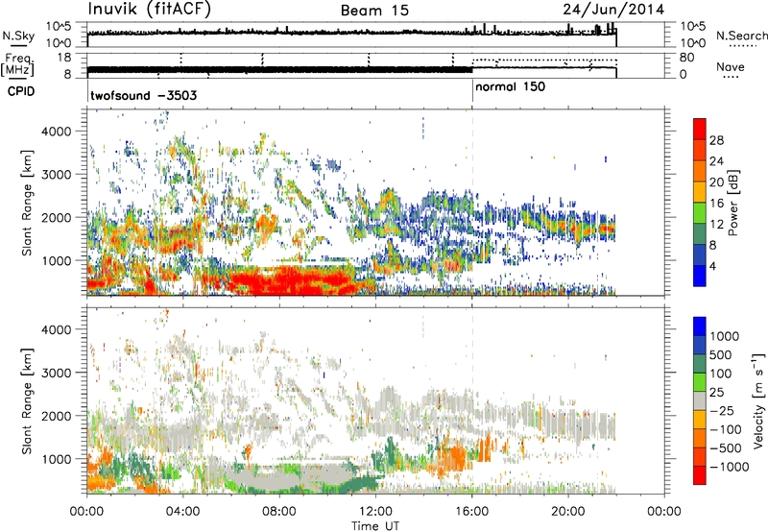Click the 'Velocity [m s-1]' color bar label
Viewport: 768px width, 532px height.
pos(758,400)
